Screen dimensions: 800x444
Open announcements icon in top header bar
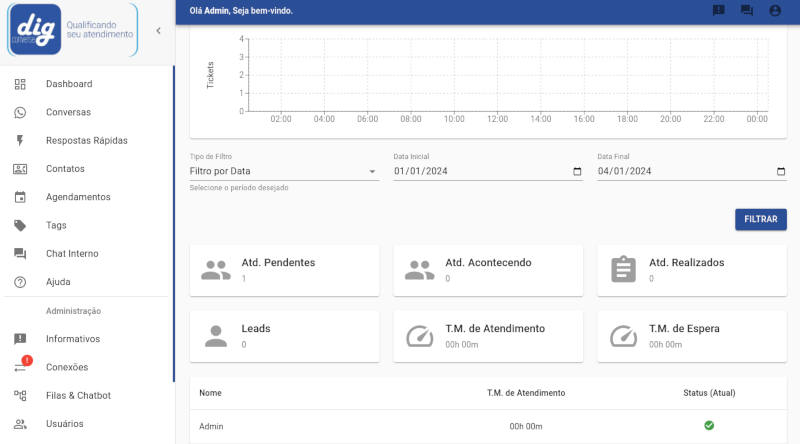(x=718, y=10)
